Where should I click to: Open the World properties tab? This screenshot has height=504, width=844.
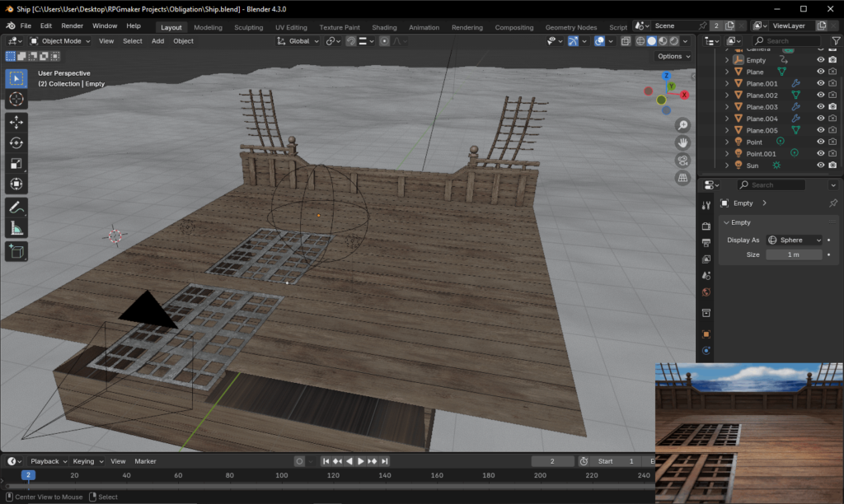(706, 292)
